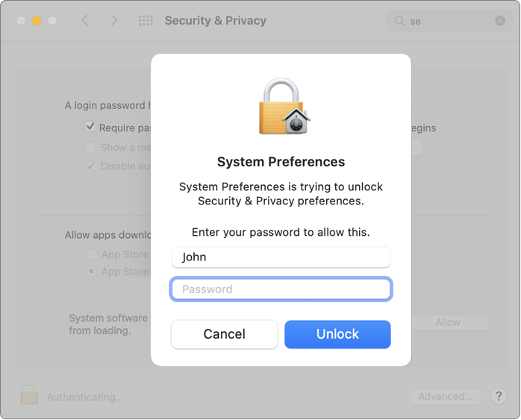The width and height of the screenshot is (521, 420).
Task: Cancel the authentication dialog
Action: click(224, 334)
